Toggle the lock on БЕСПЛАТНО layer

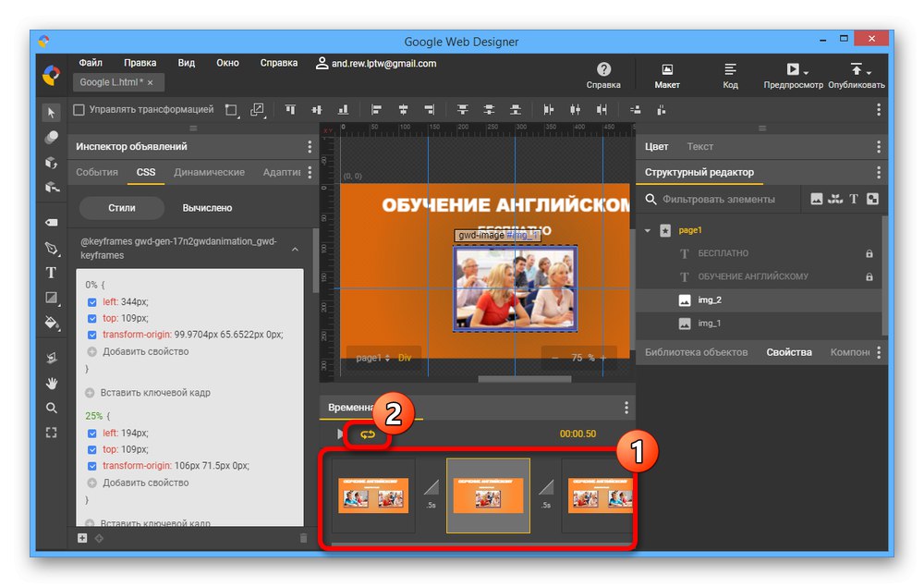(x=869, y=253)
